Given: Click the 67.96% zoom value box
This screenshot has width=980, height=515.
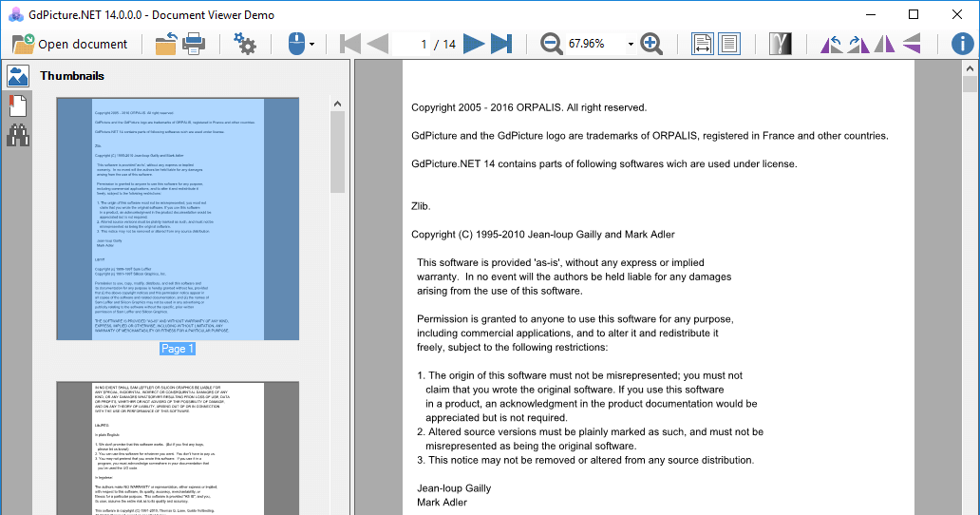Looking at the screenshot, I should (x=595, y=44).
